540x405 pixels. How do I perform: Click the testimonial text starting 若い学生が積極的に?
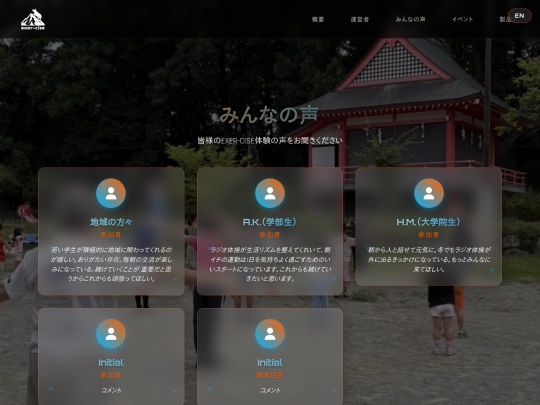[x=111, y=264]
